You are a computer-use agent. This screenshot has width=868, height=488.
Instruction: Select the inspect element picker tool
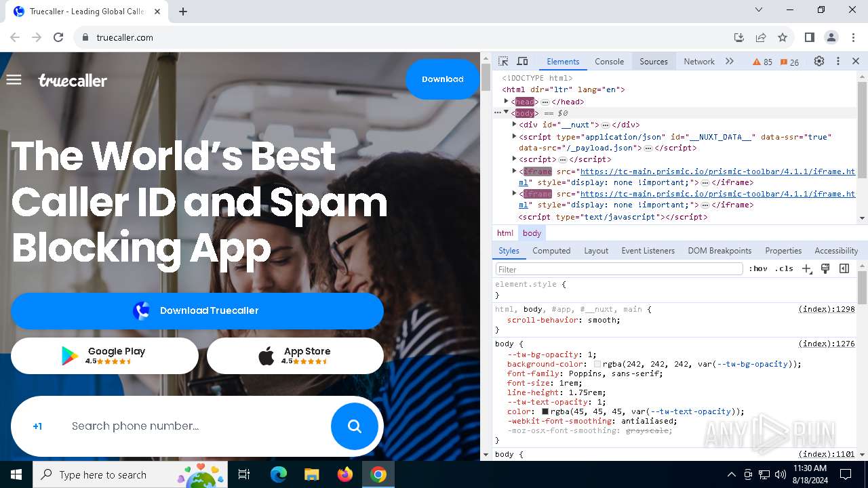(x=503, y=61)
